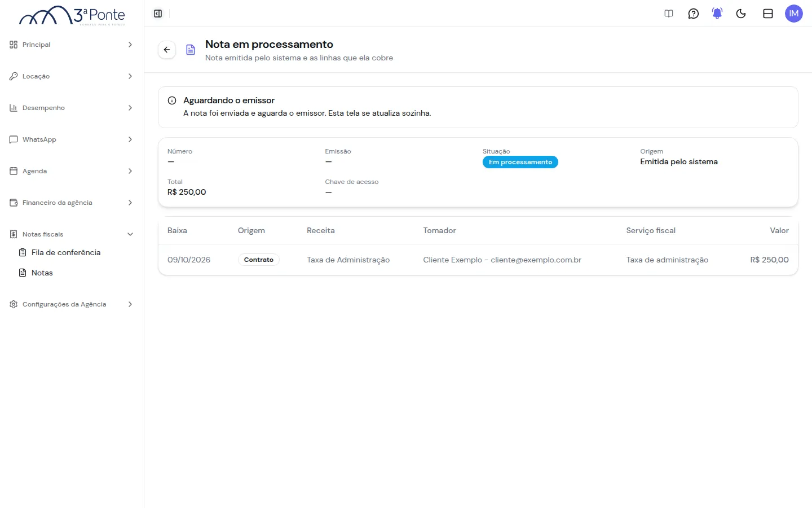Click the Tomador column header
This screenshot has width=812, height=508.
[x=439, y=230]
